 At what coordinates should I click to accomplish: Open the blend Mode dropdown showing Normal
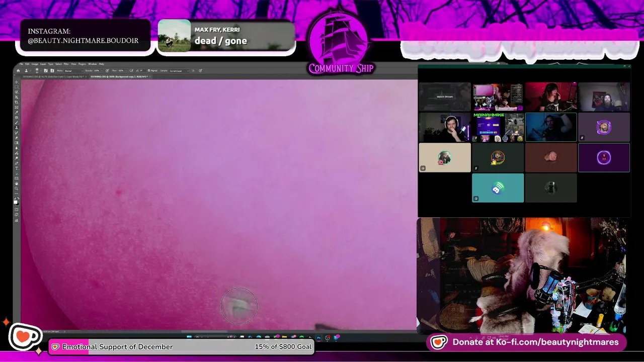(74, 71)
